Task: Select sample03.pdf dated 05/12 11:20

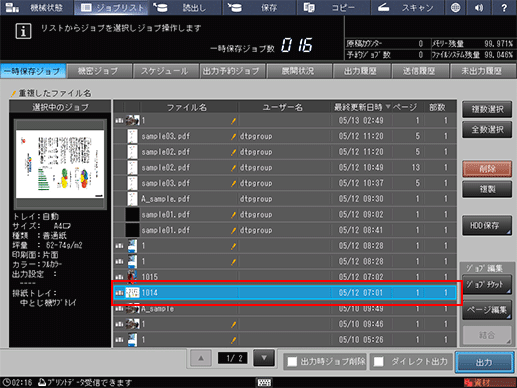Action: tap(285, 136)
